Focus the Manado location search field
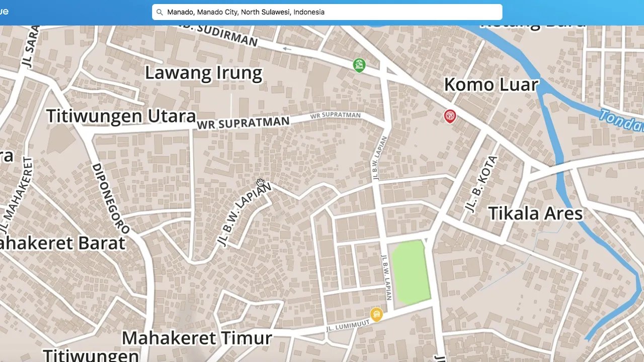Viewport: 644px width, 362px height. pos(327,12)
